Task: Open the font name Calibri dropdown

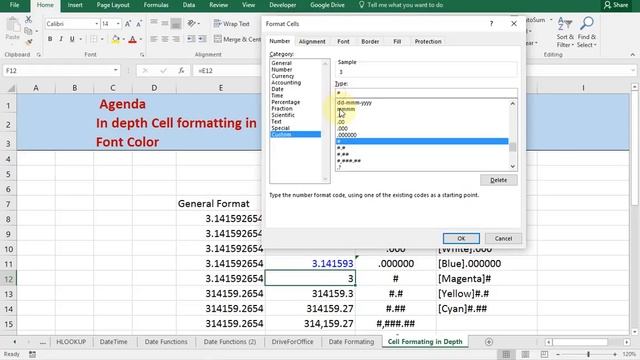Action: (x=97, y=24)
